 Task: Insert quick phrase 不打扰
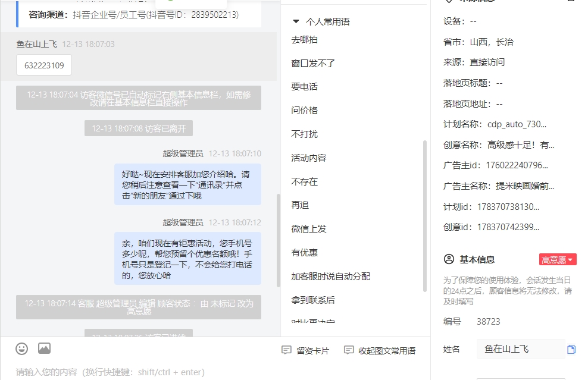(x=305, y=134)
